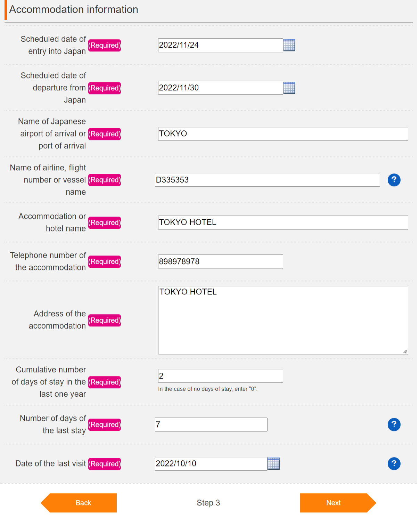The width and height of the screenshot is (420, 518).
Task: Show help for number of days of last stay
Action: (394, 424)
